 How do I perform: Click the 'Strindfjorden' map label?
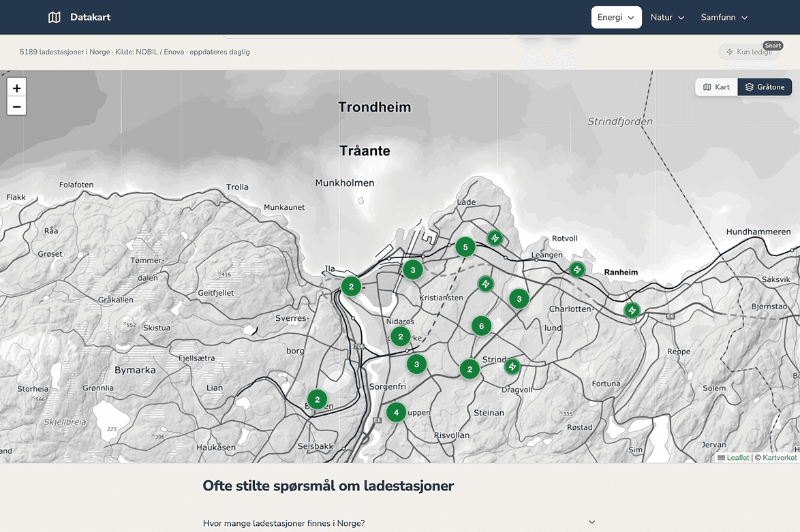pos(620,121)
